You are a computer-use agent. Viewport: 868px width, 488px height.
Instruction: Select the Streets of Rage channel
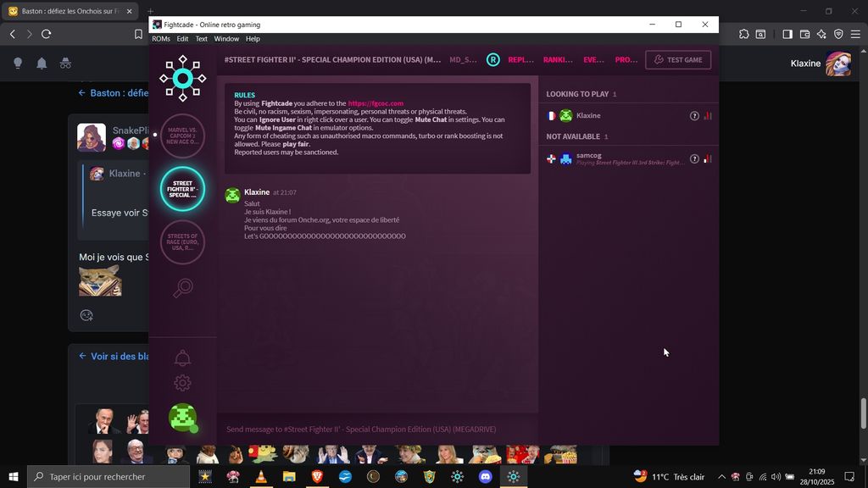click(x=182, y=242)
